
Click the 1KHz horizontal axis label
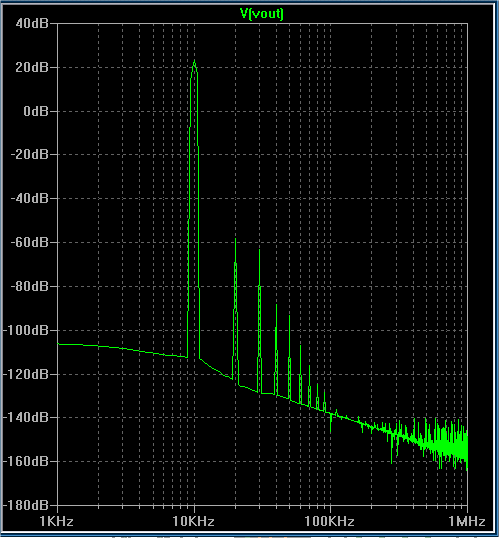pyautogui.click(x=57, y=522)
